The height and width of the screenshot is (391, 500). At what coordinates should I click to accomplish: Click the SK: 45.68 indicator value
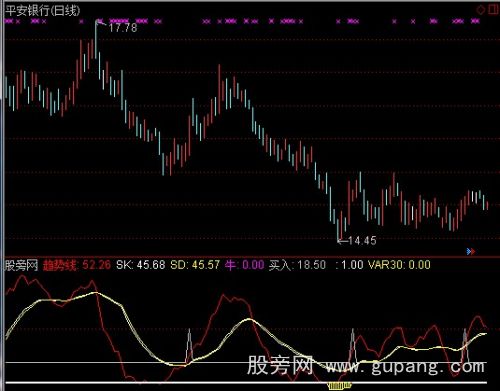(x=141, y=265)
